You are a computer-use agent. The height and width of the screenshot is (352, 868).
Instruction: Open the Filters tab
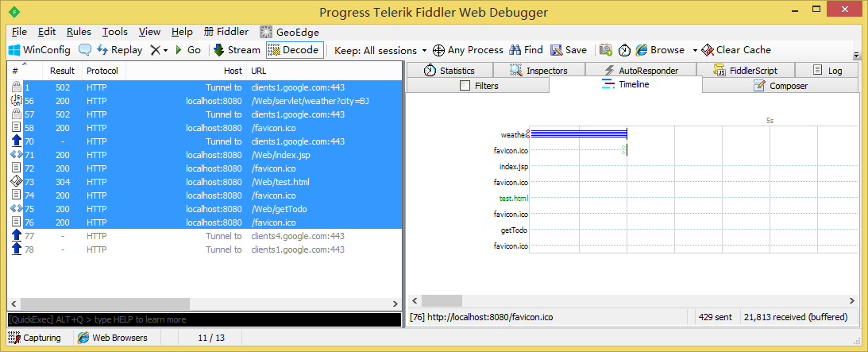point(479,86)
